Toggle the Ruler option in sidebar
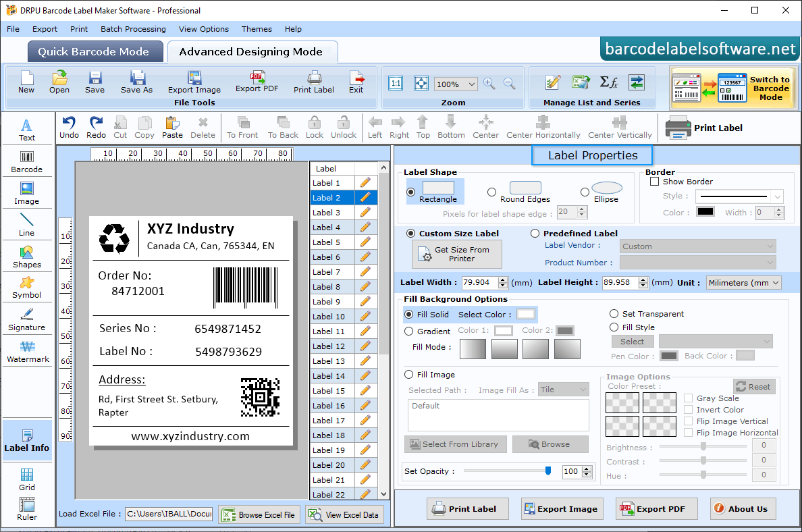 click(x=26, y=509)
